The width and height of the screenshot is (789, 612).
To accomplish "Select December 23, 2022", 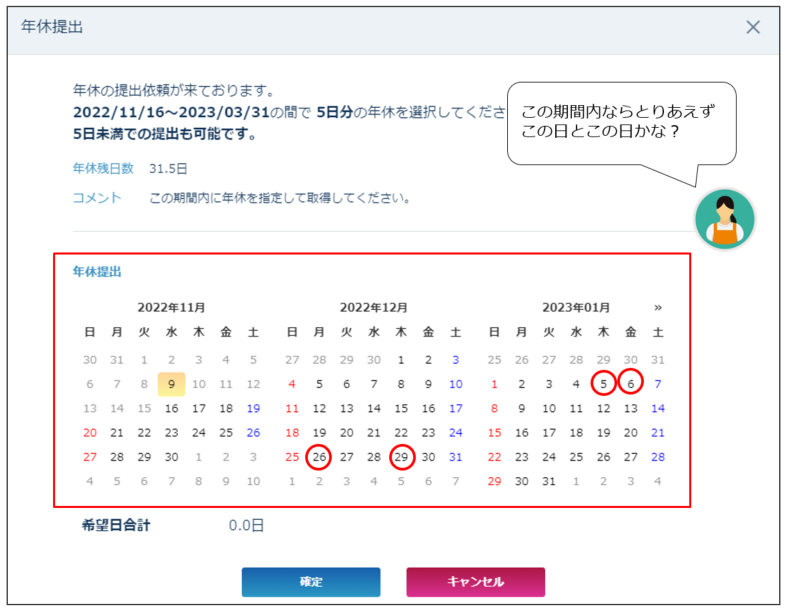I will tap(428, 433).
